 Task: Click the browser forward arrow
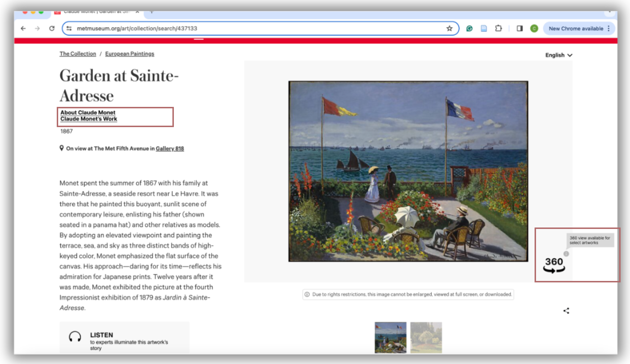click(37, 28)
